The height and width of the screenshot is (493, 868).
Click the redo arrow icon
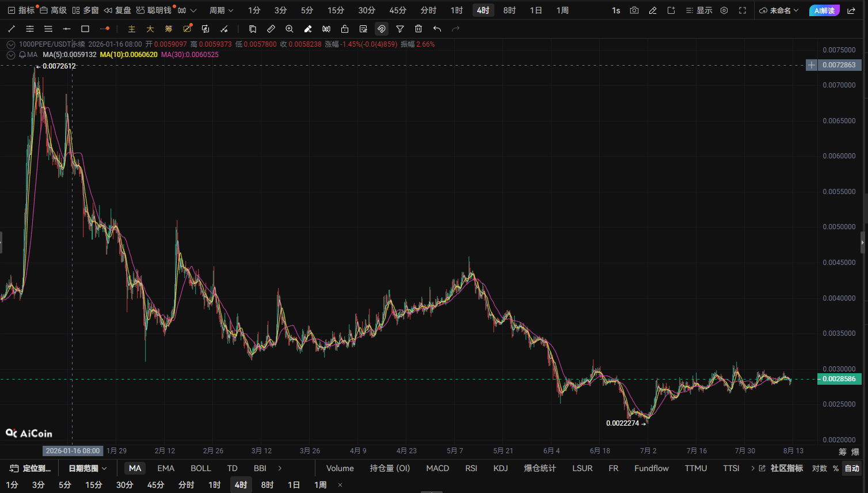click(x=456, y=29)
